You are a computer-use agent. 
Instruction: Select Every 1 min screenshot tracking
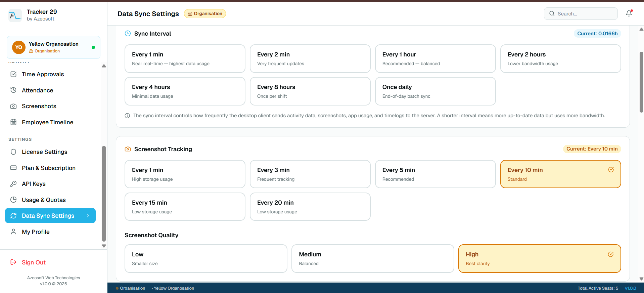coord(185,174)
